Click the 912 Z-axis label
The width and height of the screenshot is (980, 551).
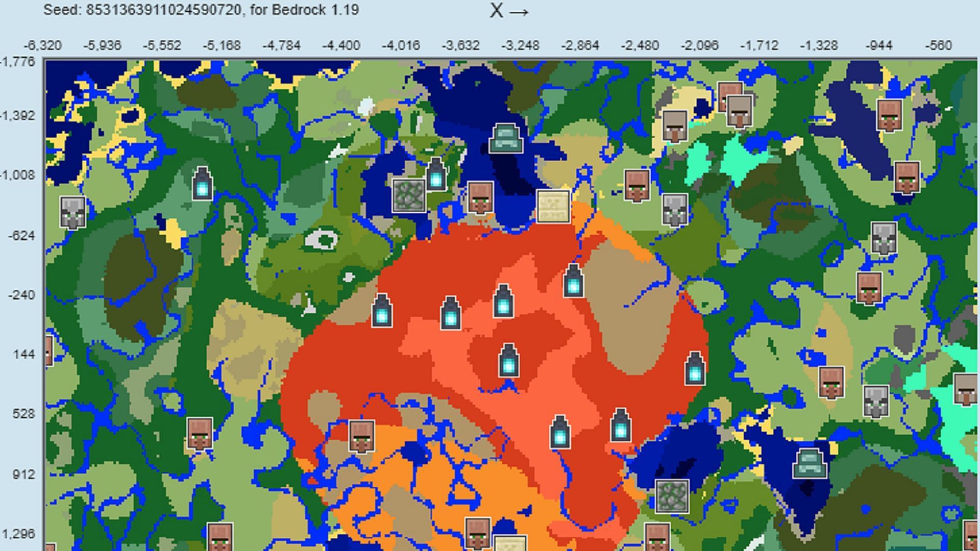pos(24,474)
